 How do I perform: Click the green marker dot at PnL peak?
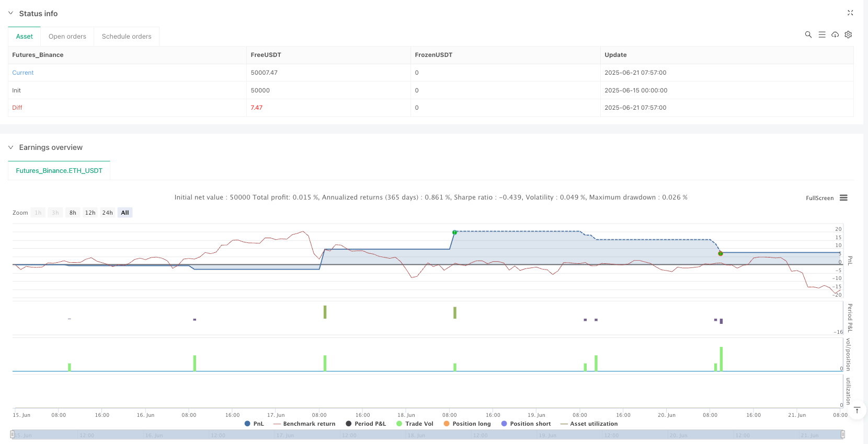point(455,232)
